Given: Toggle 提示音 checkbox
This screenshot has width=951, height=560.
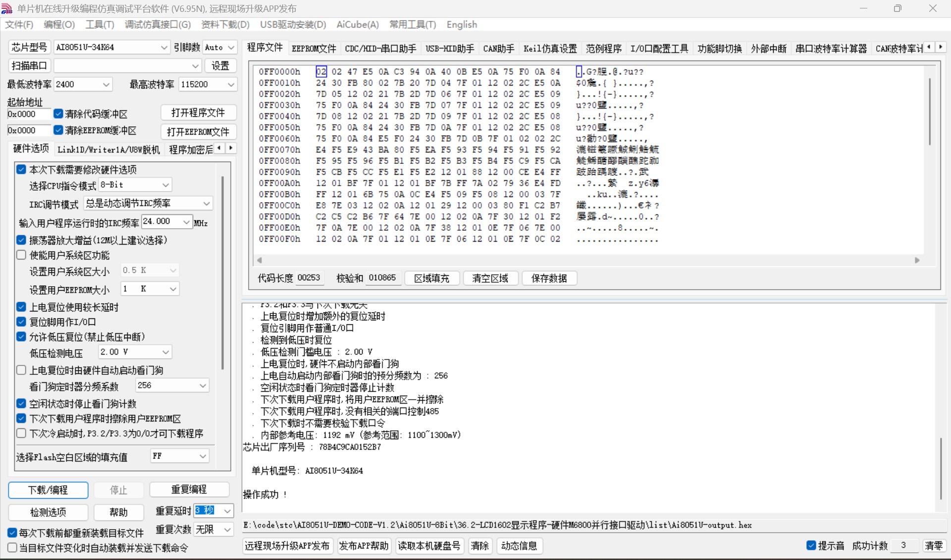Looking at the screenshot, I should coord(811,545).
